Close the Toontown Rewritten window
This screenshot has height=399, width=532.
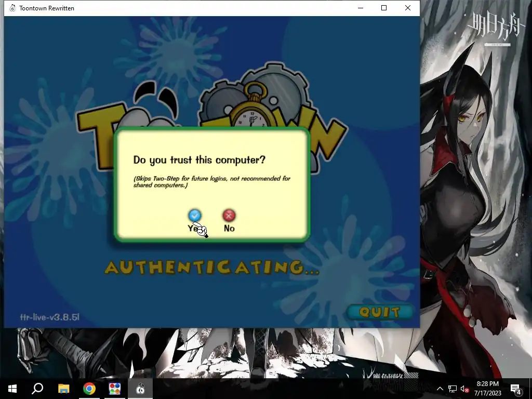pyautogui.click(x=408, y=8)
